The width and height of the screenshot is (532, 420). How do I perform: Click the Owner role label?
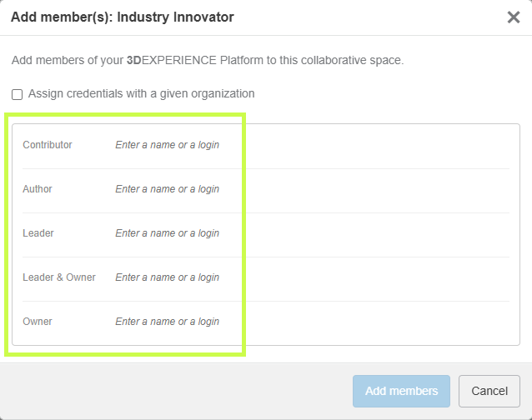[38, 322]
